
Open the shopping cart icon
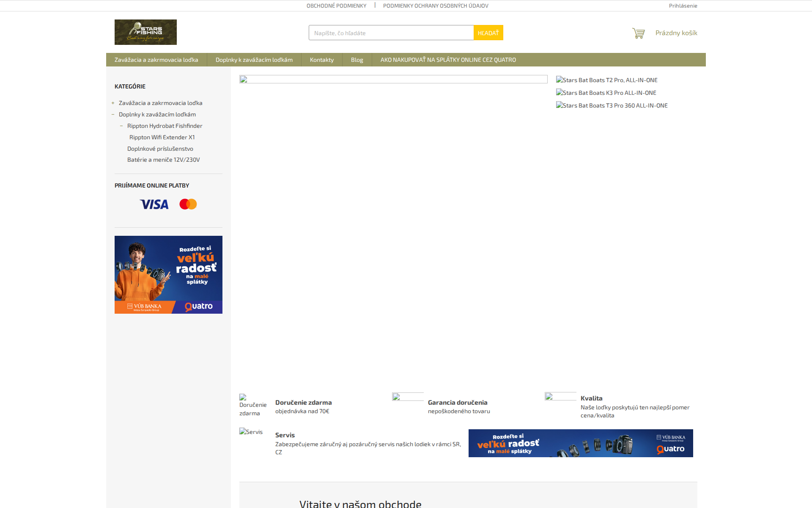(x=639, y=33)
